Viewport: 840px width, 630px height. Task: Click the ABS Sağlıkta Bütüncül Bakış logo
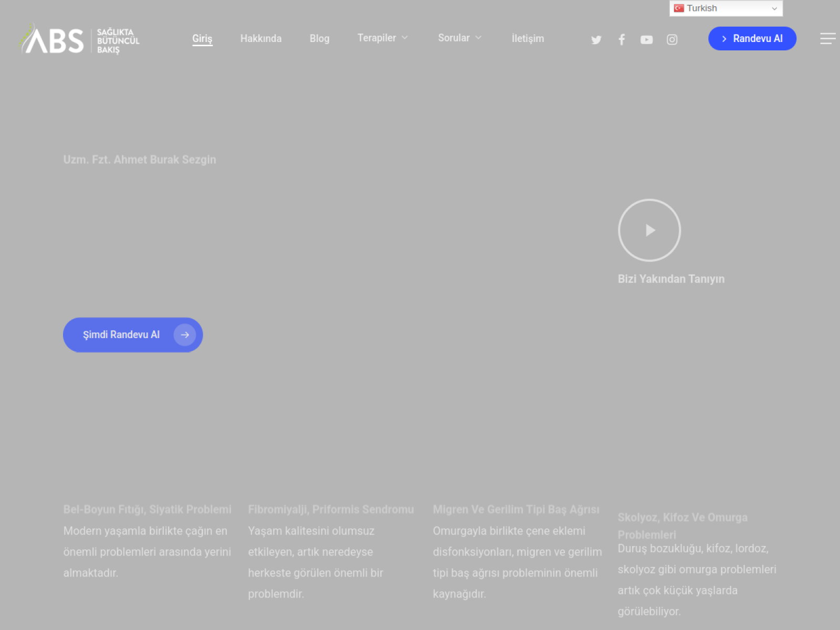(x=80, y=39)
